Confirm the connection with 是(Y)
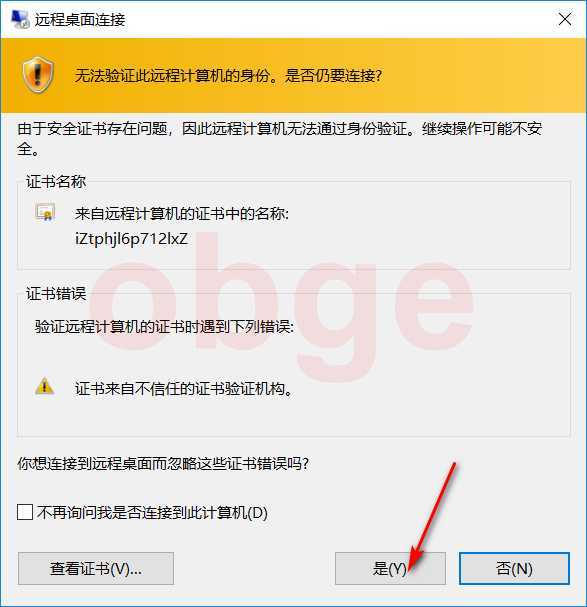Image resolution: width=587 pixels, height=607 pixels. click(x=390, y=569)
